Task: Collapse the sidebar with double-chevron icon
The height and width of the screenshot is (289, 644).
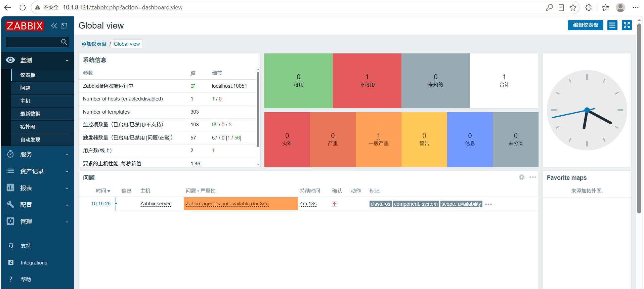Action: click(54, 26)
